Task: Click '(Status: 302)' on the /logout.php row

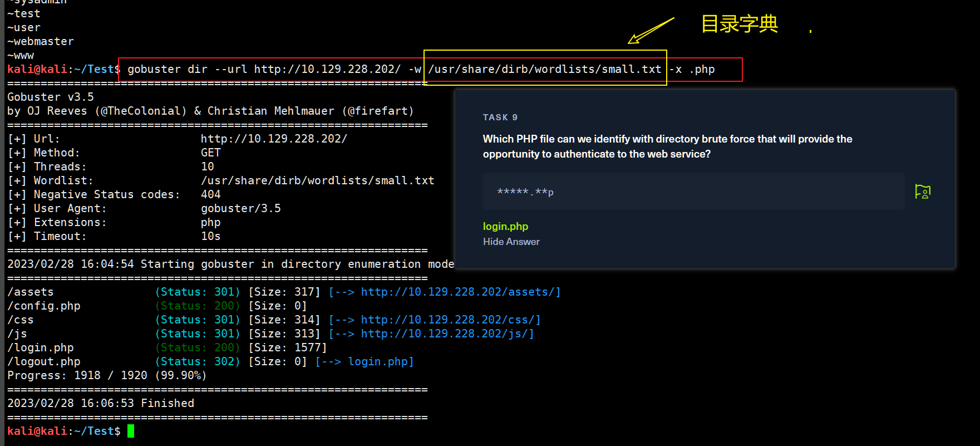Action: tap(198, 361)
